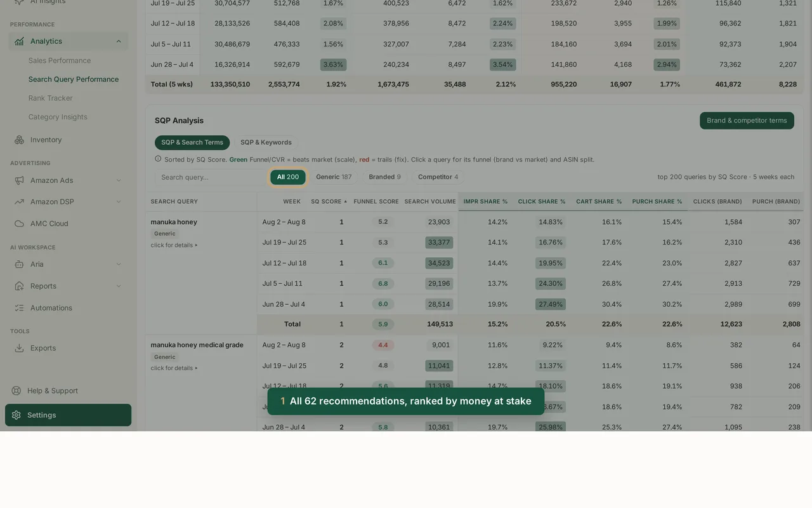Select the SQP & Search Terms tab
The image size is (812, 508).
click(x=192, y=142)
